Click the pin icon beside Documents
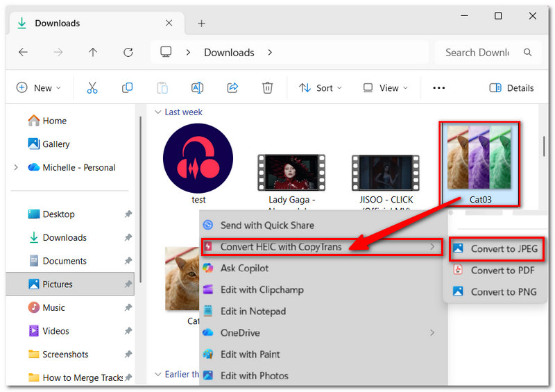Image resolution: width=555 pixels, height=392 pixels. pos(128,261)
